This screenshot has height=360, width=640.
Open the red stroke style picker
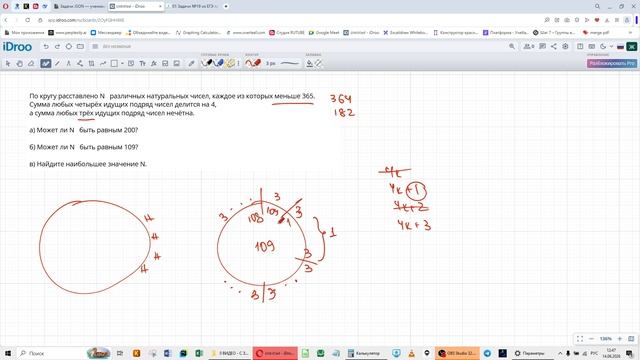(x=253, y=63)
